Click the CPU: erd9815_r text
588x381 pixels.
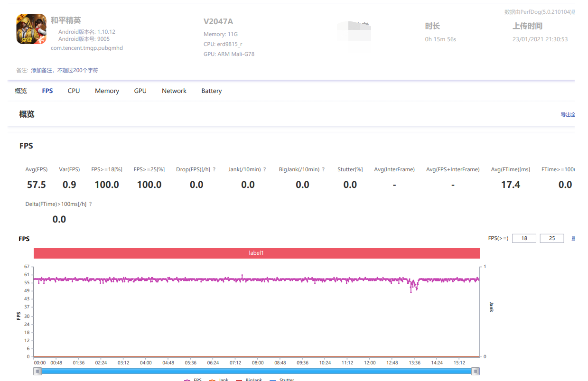(223, 44)
